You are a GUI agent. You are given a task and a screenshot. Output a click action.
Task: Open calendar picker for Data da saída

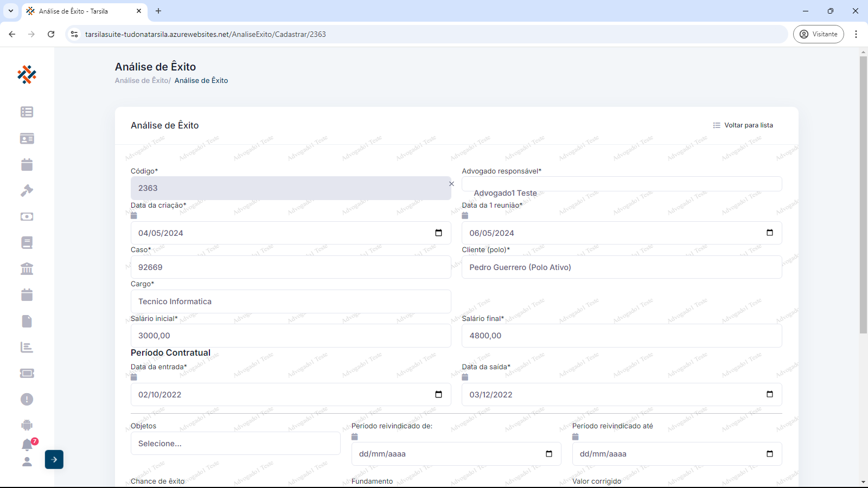(x=769, y=395)
